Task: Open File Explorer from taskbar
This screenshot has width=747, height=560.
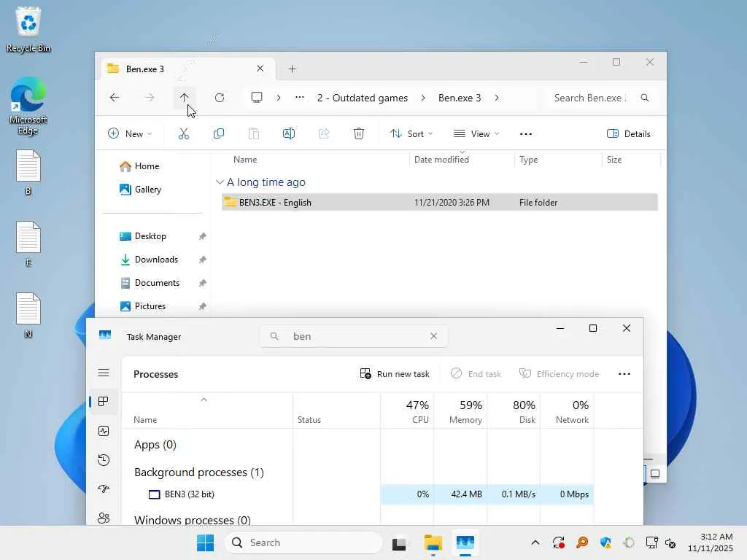Action: (x=433, y=542)
